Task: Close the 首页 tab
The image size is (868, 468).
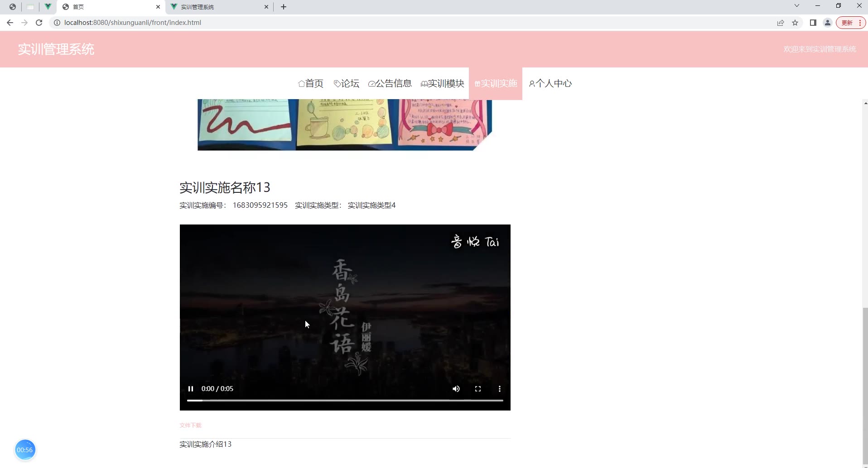Action: click(x=158, y=7)
